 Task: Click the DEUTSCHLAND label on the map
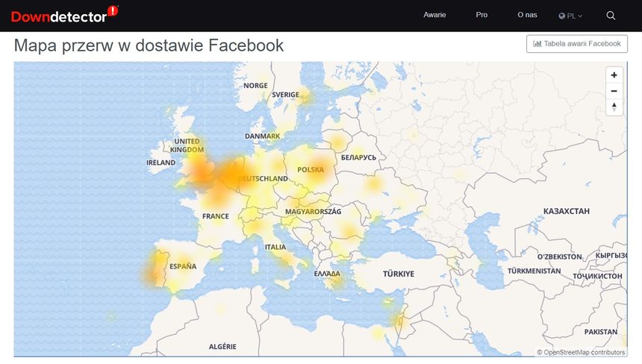(x=263, y=178)
